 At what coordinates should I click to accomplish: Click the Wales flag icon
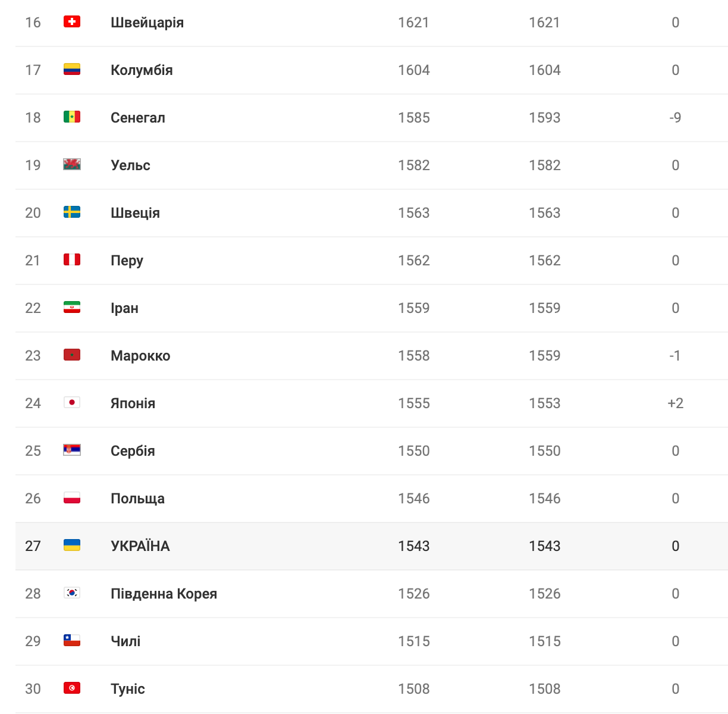(x=72, y=164)
